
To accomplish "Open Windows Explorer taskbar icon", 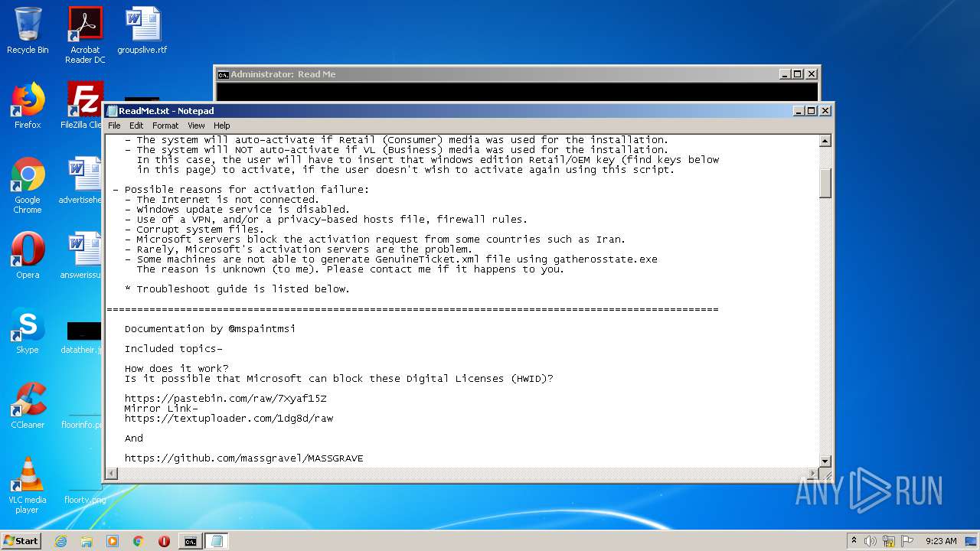I will (87, 541).
